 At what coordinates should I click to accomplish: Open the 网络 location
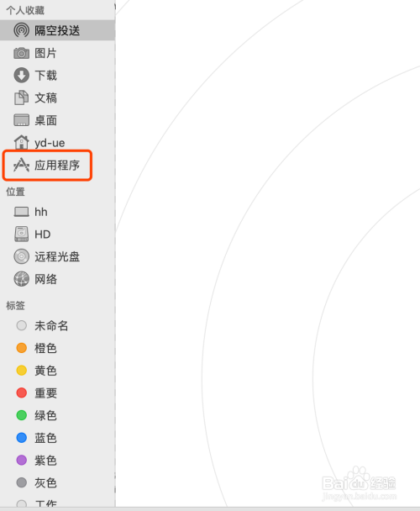45,279
